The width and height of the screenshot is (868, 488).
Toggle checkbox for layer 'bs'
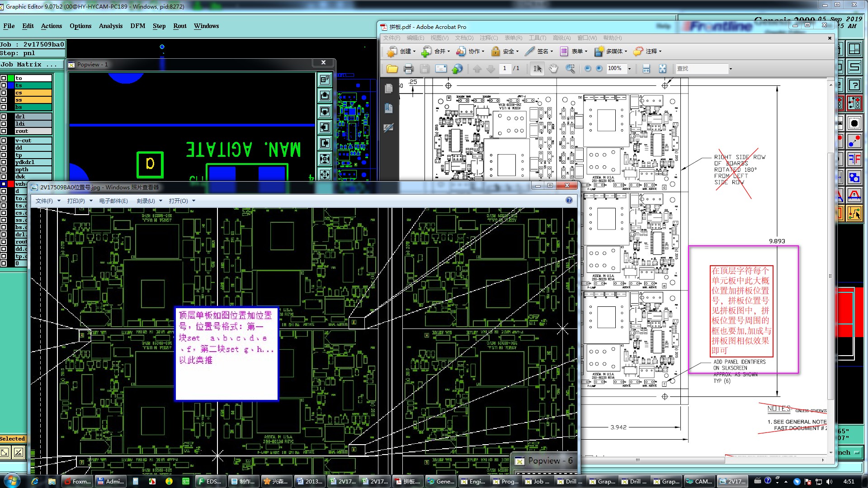coord(4,107)
